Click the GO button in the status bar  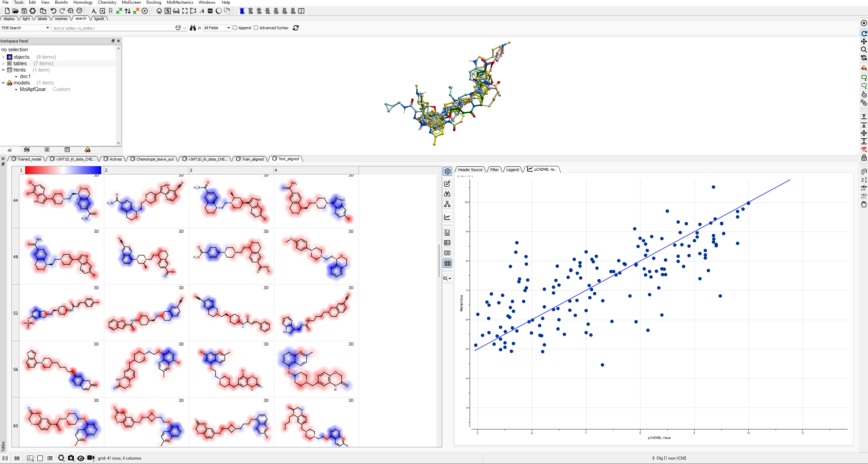tap(16, 458)
